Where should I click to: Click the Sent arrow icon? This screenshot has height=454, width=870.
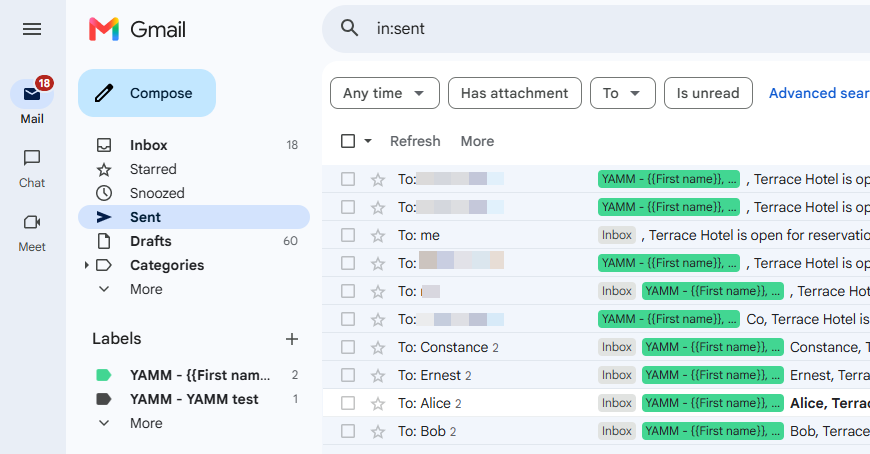(104, 217)
